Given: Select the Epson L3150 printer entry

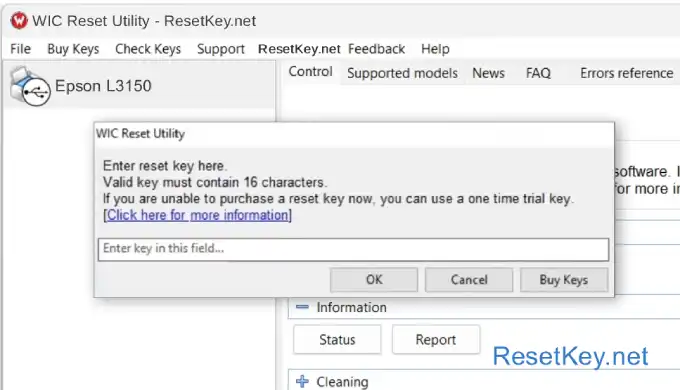Looking at the screenshot, I should click(139, 85).
